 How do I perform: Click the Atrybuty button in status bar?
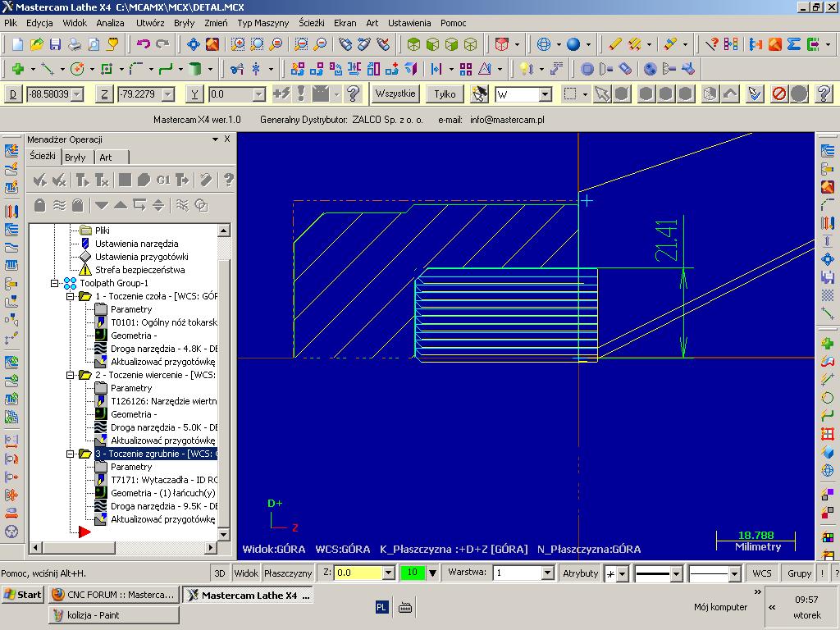[x=580, y=573]
